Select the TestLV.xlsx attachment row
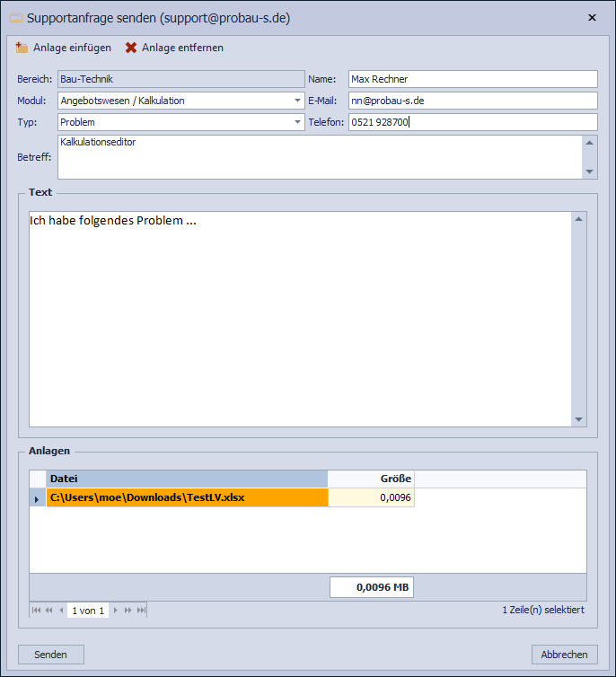Screen dimensions: 616x677 pos(187,497)
